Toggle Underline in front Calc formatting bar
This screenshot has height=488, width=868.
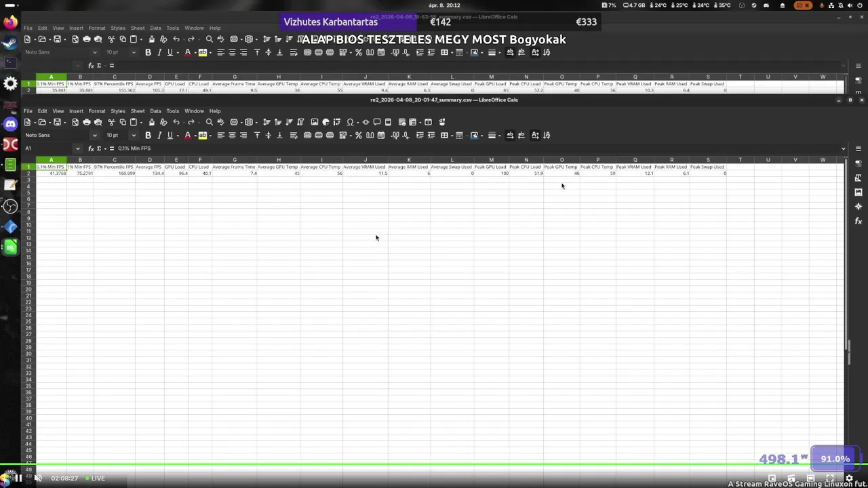coord(171,135)
